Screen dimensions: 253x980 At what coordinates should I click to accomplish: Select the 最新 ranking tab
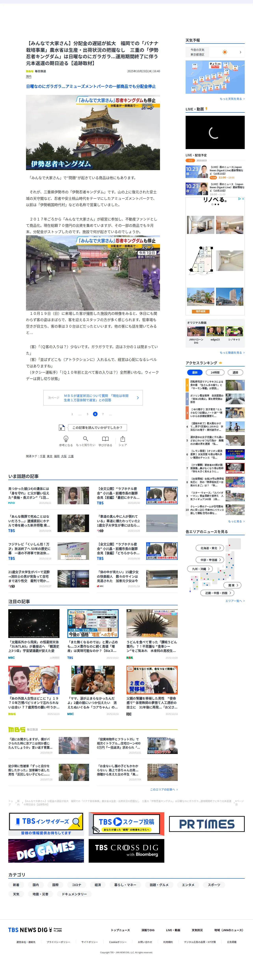195,372
